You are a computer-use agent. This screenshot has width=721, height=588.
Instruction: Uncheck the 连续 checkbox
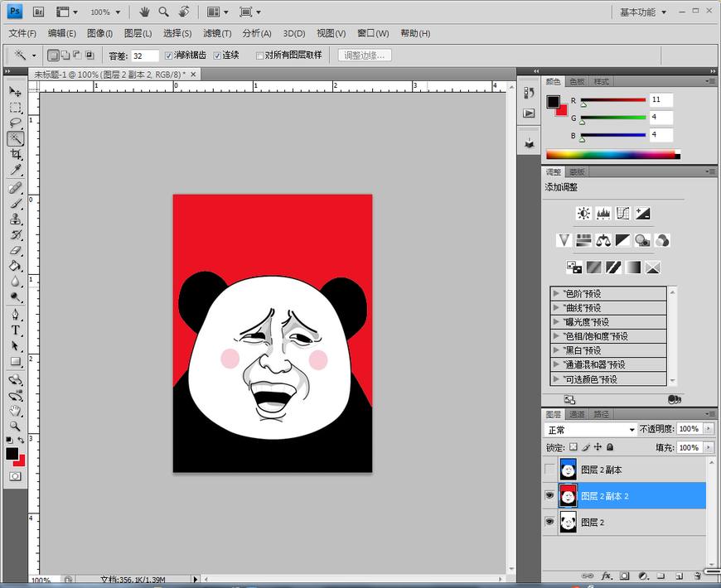(218, 55)
